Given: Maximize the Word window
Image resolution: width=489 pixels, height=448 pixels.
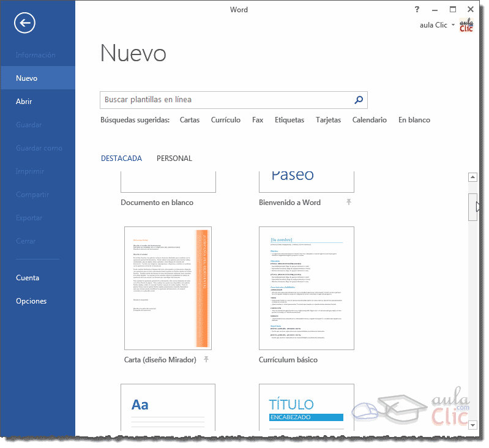Looking at the screenshot, I should tap(452, 9).
